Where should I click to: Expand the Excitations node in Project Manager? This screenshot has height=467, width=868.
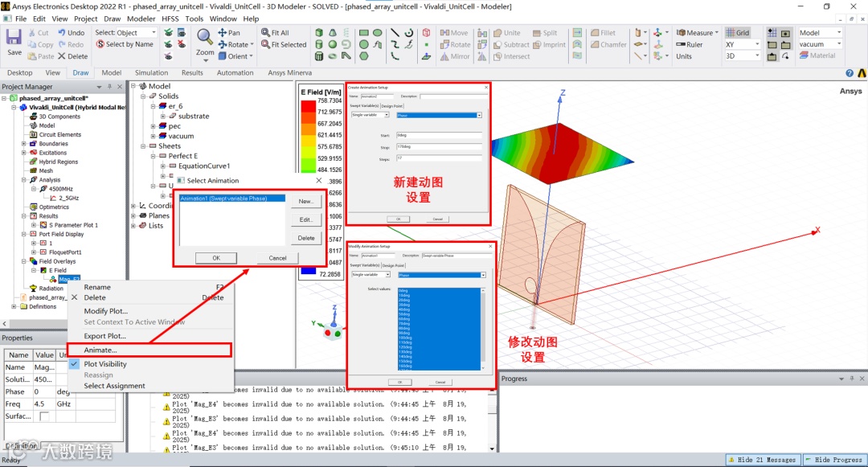tap(24, 153)
